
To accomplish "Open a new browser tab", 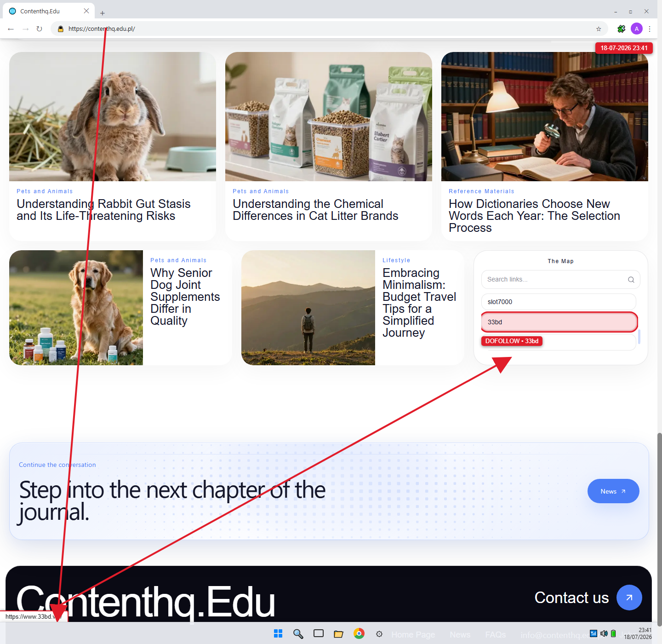I will coord(102,13).
